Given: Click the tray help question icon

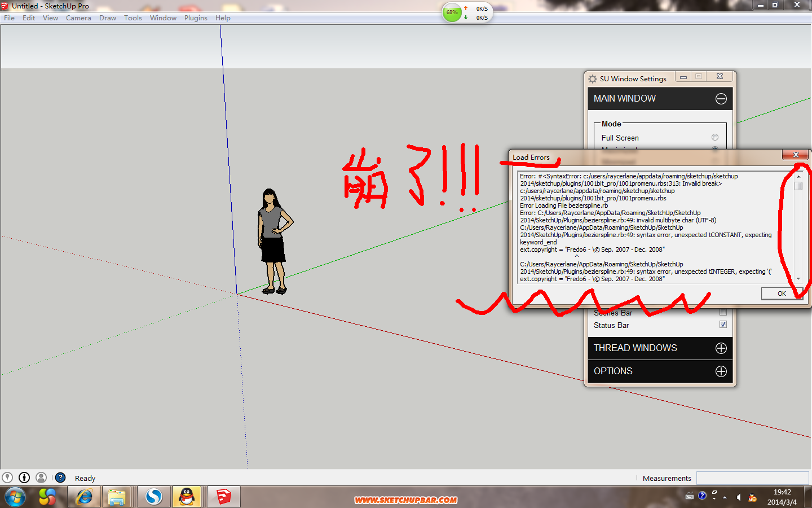Looking at the screenshot, I should pos(702,496).
